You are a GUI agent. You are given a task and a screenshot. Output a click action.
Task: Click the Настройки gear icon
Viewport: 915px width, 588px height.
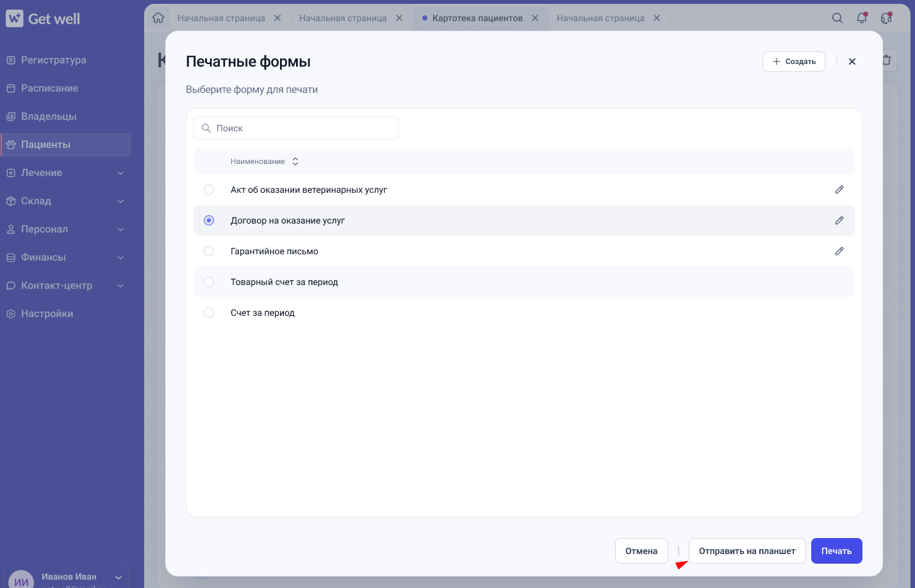[x=11, y=314]
